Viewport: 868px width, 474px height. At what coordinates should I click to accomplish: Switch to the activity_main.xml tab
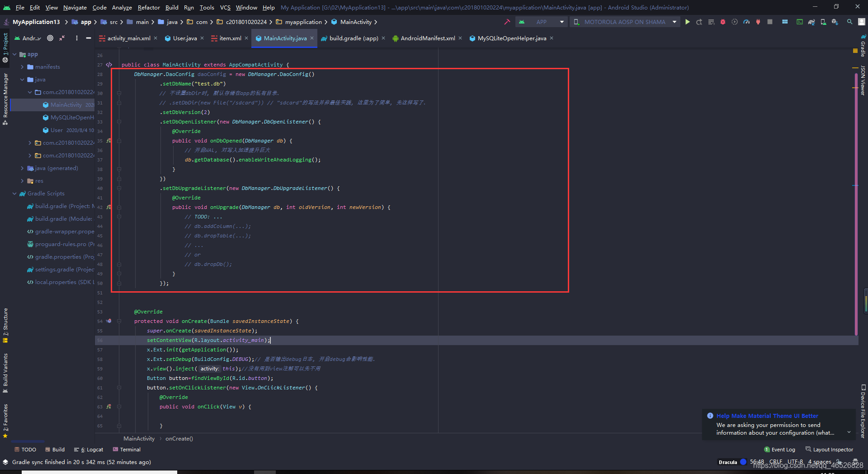click(128, 38)
